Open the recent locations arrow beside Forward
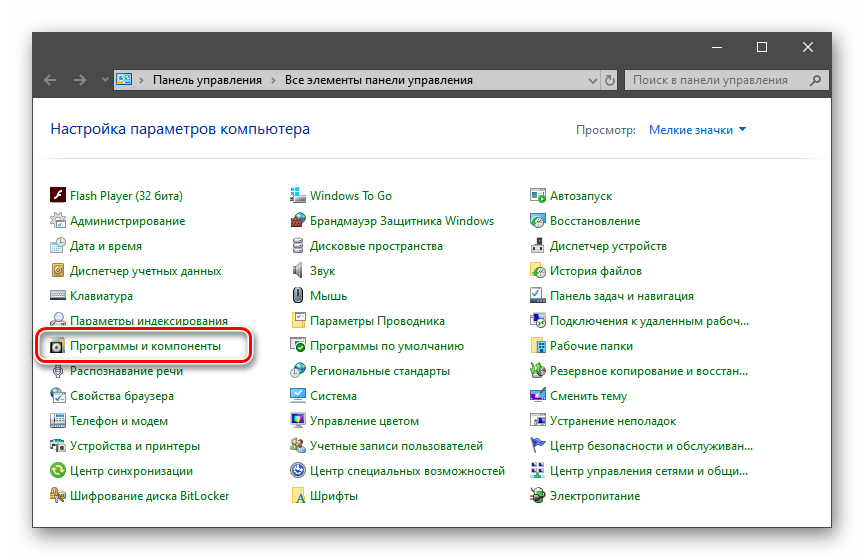Screen dimensions: 864x560 pos(105,80)
